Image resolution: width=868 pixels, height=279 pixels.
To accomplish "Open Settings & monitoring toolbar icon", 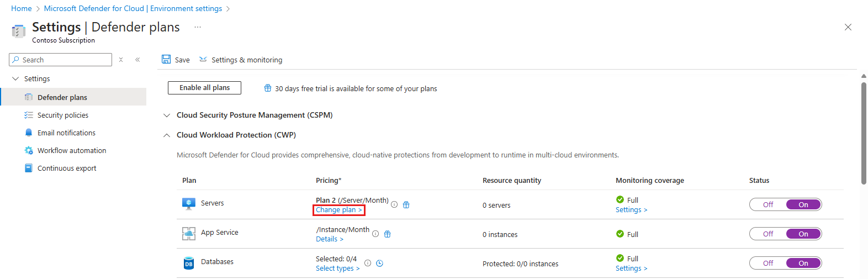I will click(x=203, y=59).
